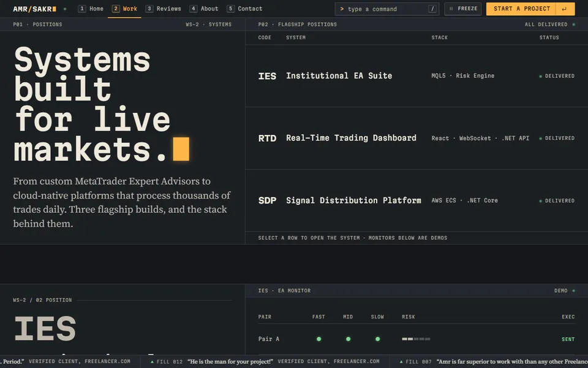This screenshot has height=368, width=588.
Task: Toggle the FREEZE button
Action: click(463, 9)
